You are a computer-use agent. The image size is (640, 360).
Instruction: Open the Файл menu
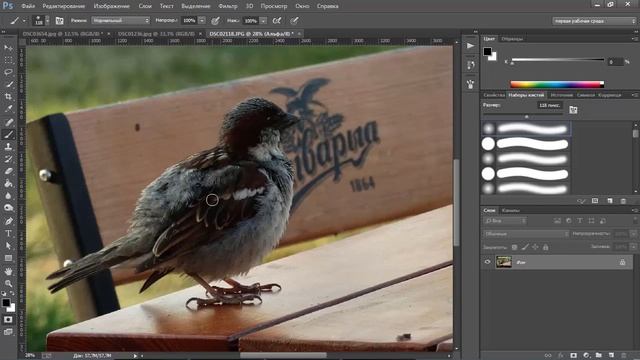pyautogui.click(x=28, y=6)
